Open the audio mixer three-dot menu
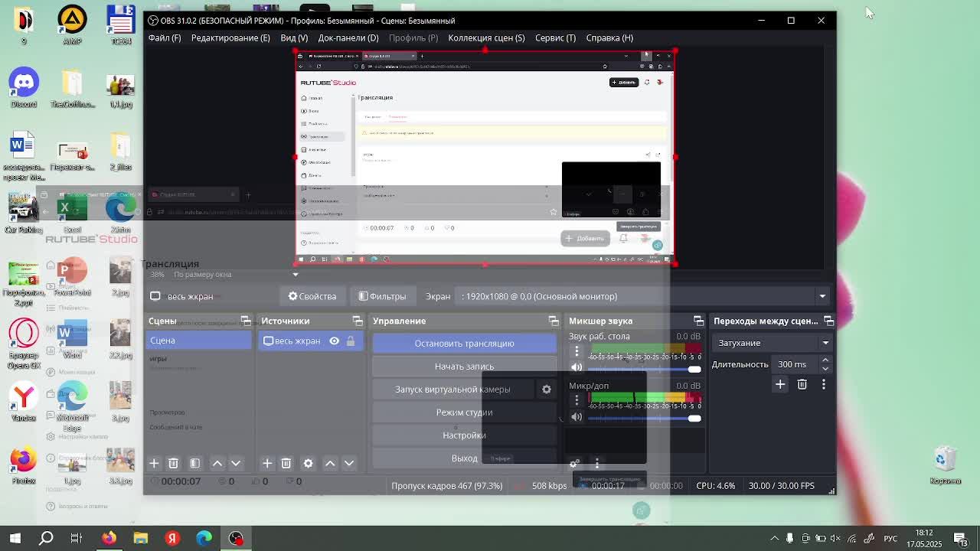 point(597,463)
